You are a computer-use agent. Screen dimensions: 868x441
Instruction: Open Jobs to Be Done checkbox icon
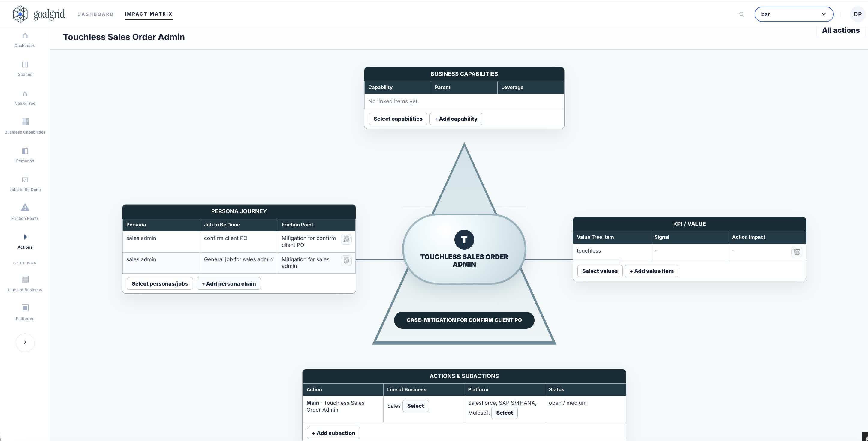pos(25,180)
